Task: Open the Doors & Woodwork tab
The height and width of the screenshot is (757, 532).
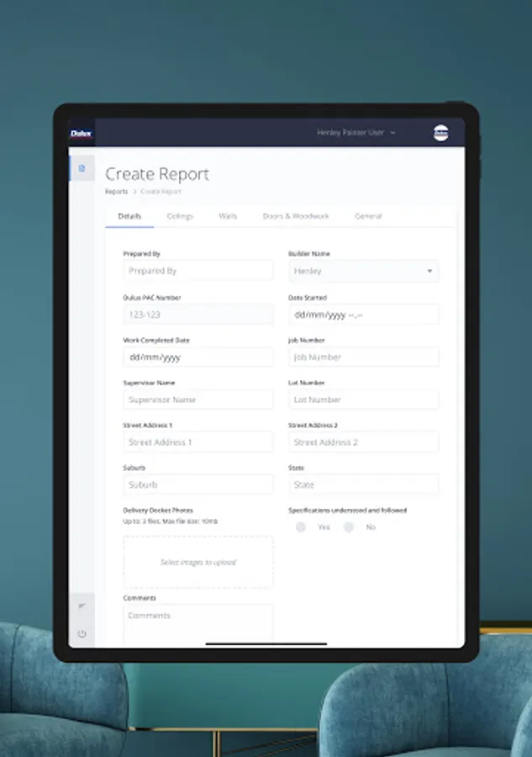Action: [296, 216]
